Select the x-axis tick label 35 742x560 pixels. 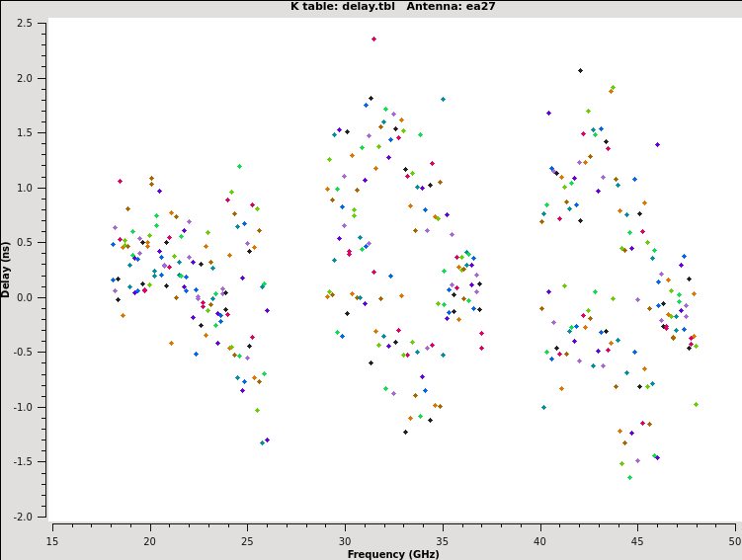[443, 540]
